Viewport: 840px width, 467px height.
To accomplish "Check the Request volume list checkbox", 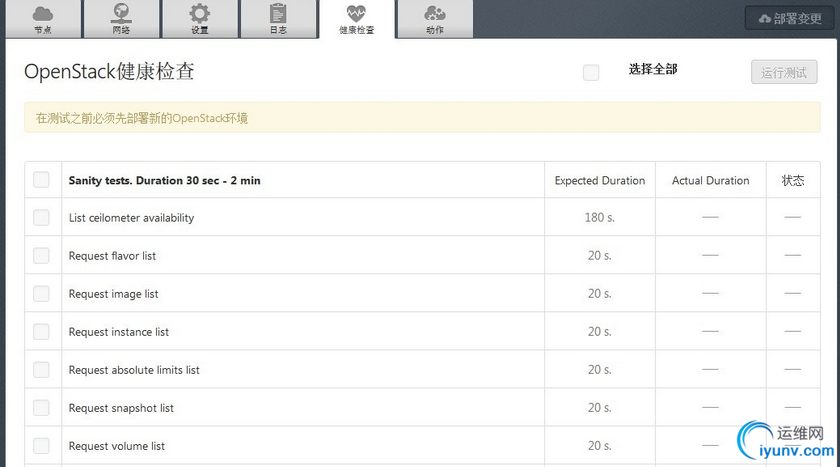I will coord(41,446).
